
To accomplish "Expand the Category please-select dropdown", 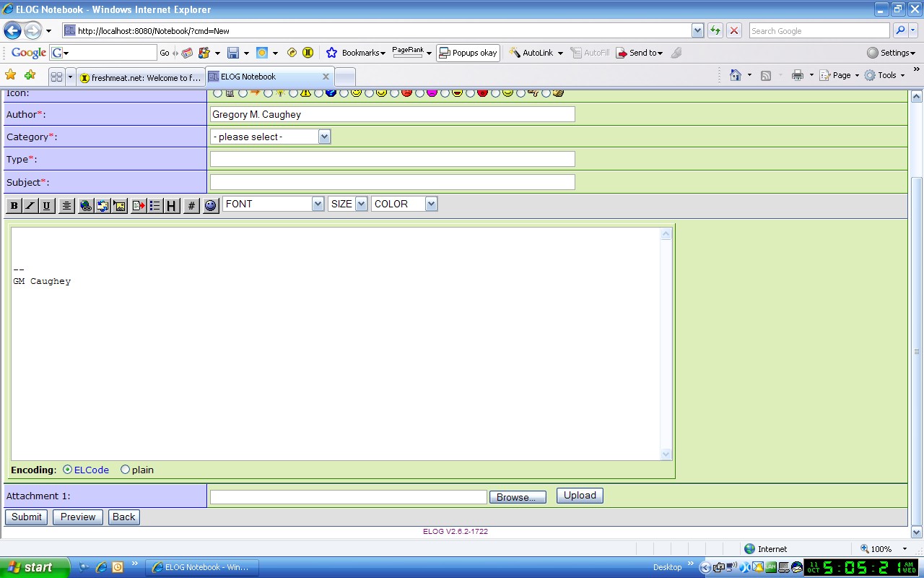I will click(x=270, y=137).
